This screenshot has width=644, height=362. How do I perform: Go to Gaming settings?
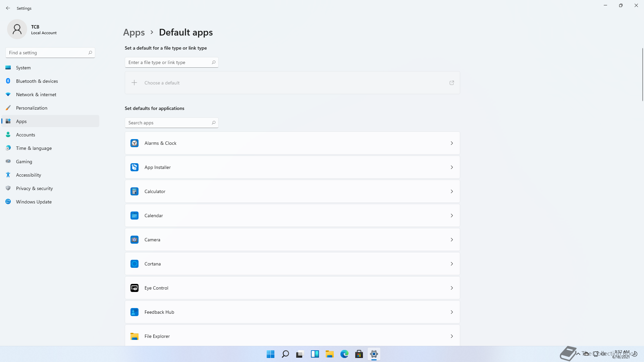50,162
